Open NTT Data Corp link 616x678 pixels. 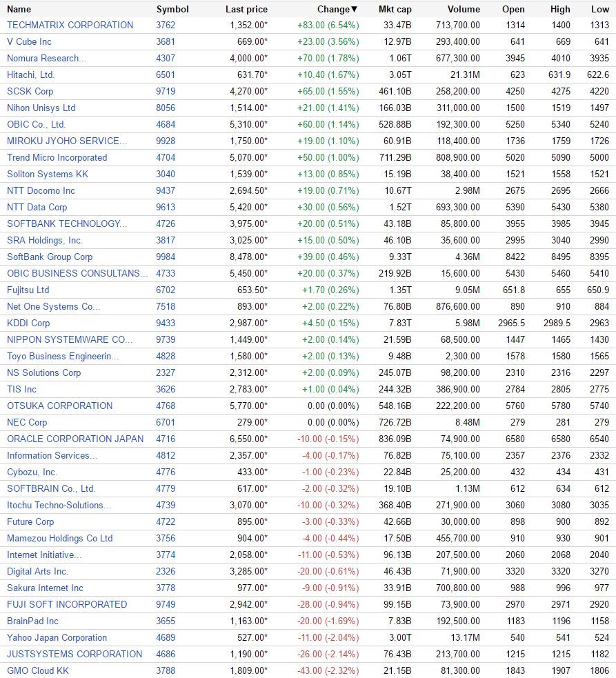click(37, 207)
